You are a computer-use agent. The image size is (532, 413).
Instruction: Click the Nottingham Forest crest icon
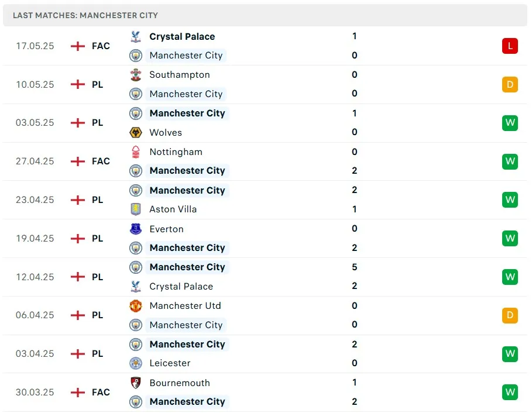[x=136, y=152]
